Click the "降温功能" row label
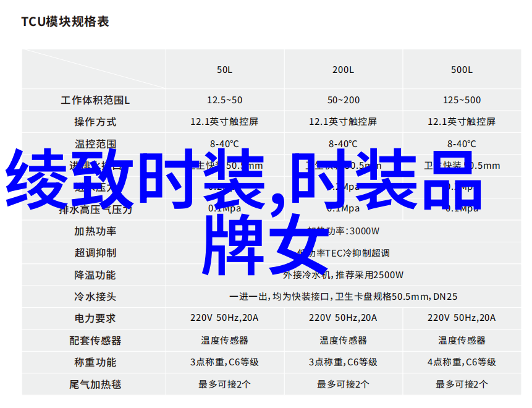The width and height of the screenshot is (532, 408). [x=95, y=275]
